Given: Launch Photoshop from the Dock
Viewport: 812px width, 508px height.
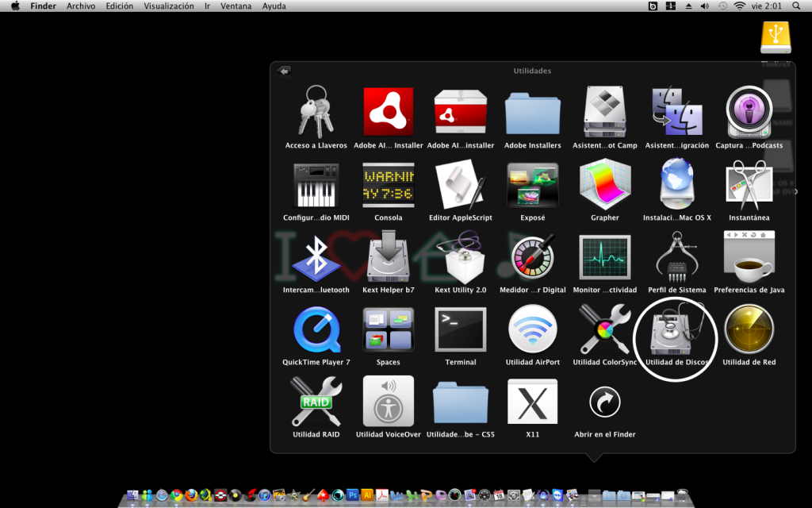Looking at the screenshot, I should click(x=353, y=495).
